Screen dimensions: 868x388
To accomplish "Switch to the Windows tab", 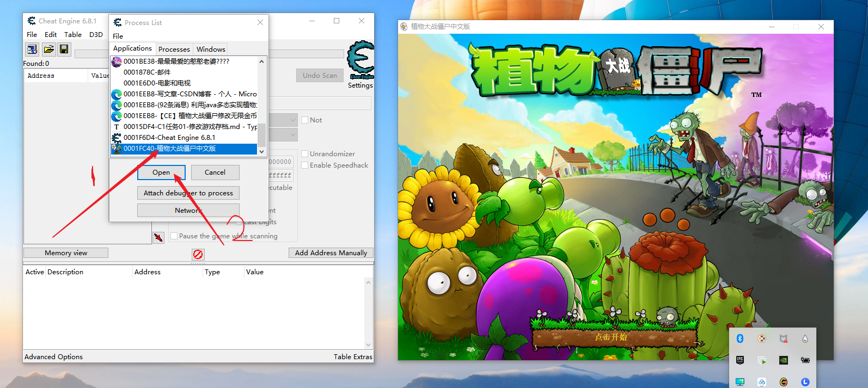I will (x=211, y=49).
